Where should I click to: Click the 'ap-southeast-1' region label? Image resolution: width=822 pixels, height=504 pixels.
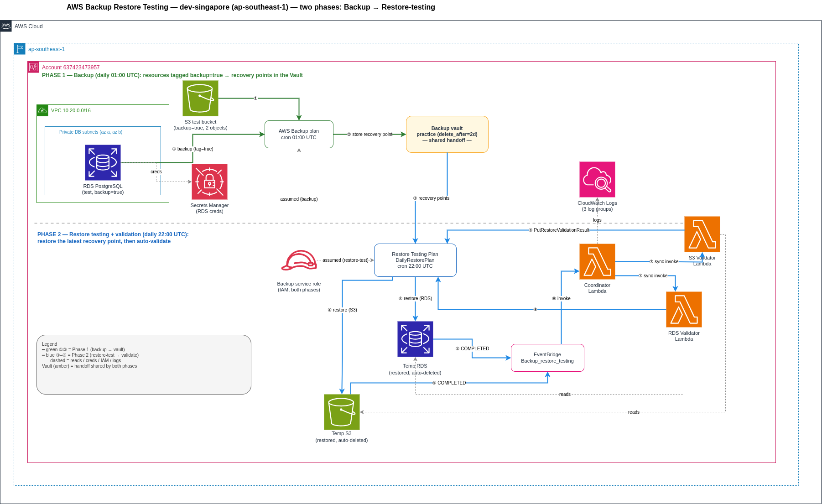tap(47, 49)
